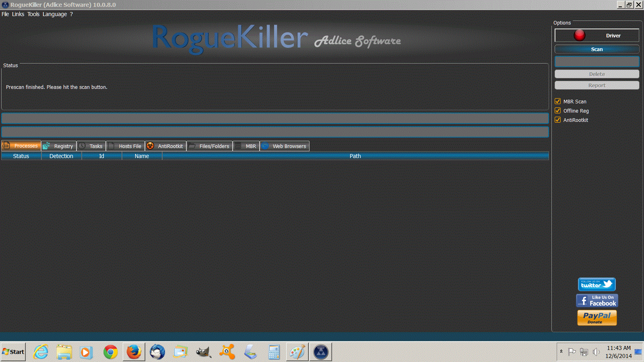The width and height of the screenshot is (644, 362).
Task: Open the Twitter follow badge
Action: [597, 284]
